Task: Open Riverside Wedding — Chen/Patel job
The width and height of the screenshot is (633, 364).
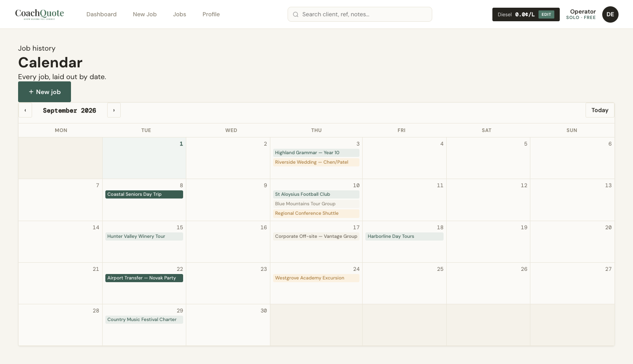Action: 316,162
